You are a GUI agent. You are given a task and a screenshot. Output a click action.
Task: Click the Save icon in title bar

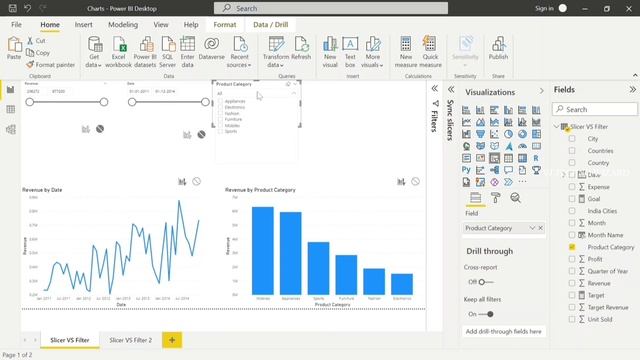[13, 8]
